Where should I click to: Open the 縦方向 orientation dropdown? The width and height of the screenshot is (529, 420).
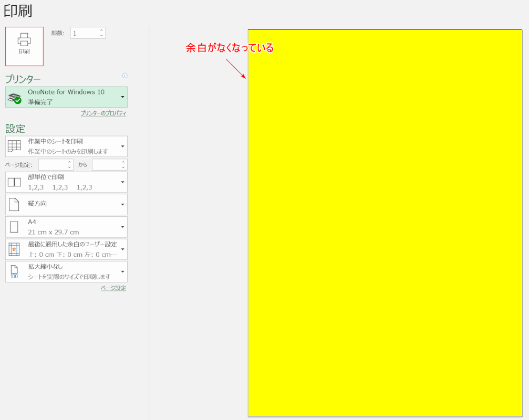[x=67, y=205]
